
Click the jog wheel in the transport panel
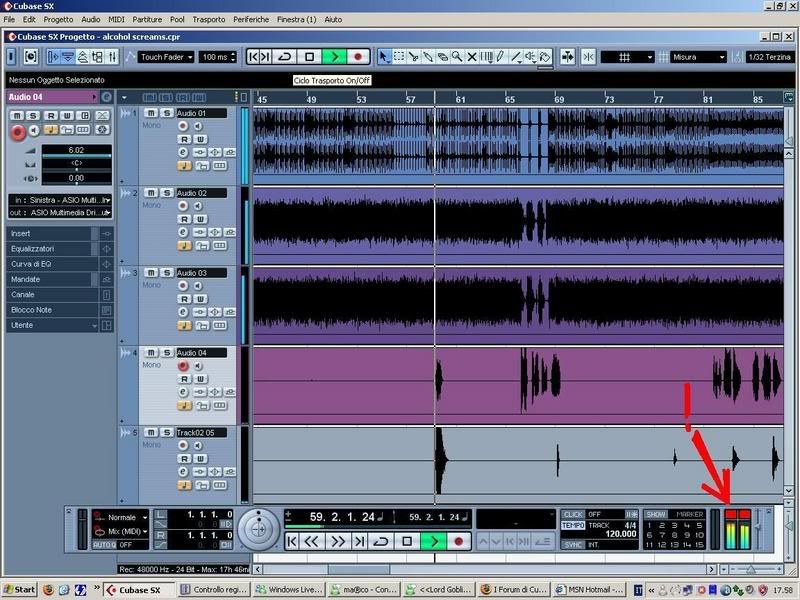click(259, 530)
